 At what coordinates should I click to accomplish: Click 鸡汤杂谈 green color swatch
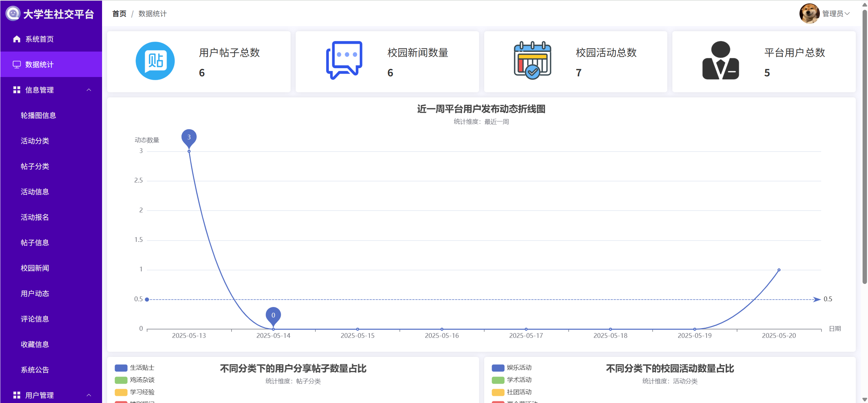[121, 380]
